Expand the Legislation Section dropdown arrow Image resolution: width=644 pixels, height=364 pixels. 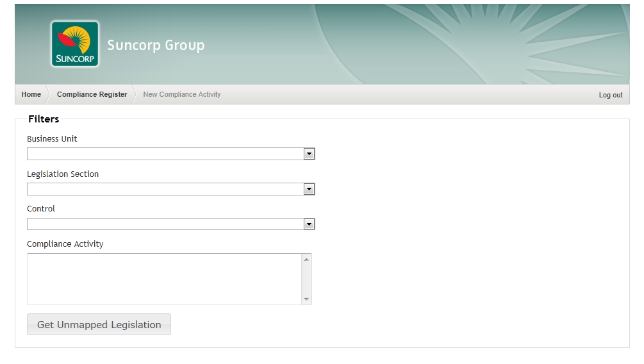(x=309, y=189)
